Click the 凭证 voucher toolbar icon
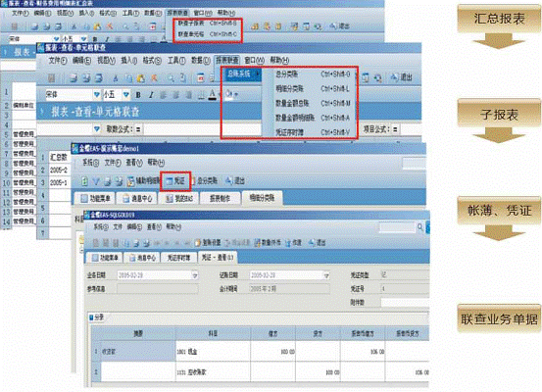542x392 pixels. point(175,180)
